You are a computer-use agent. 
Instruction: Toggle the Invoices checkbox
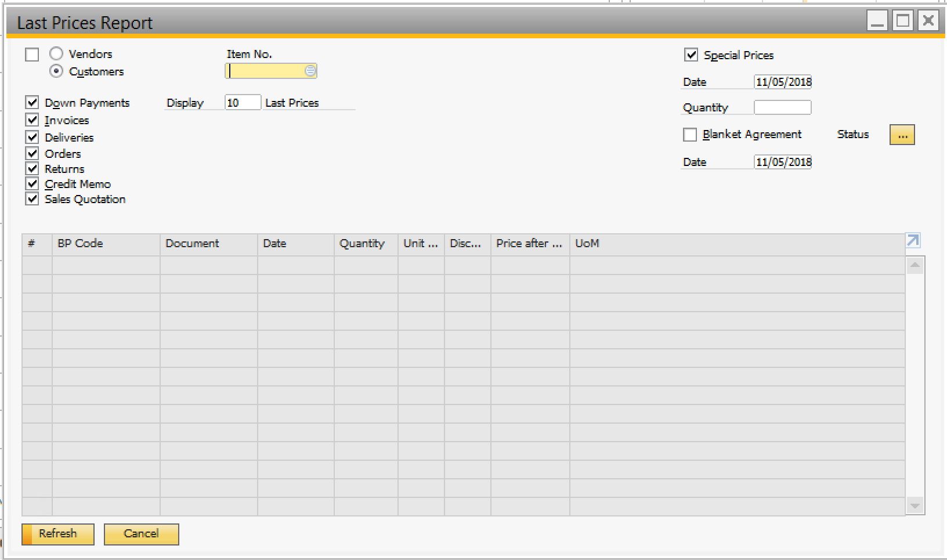(32, 120)
